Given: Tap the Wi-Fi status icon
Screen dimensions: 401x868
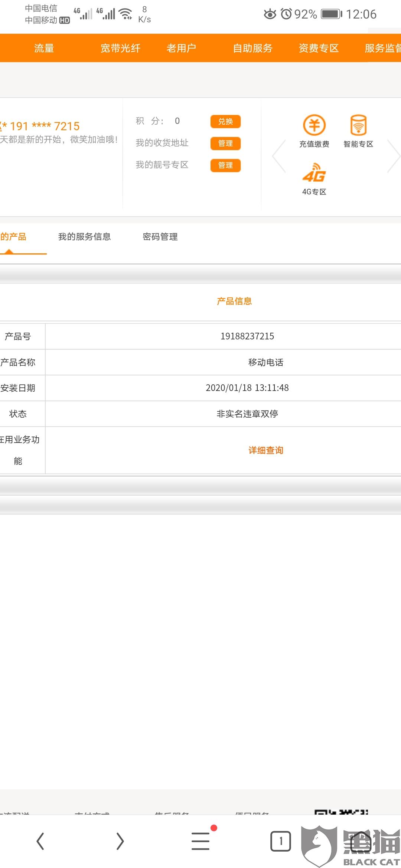Looking at the screenshot, I should (x=126, y=14).
